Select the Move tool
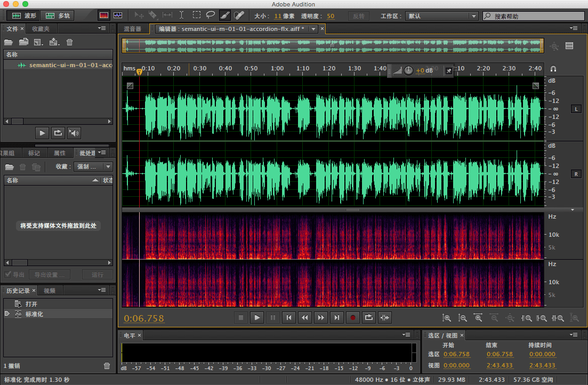The width and height of the screenshot is (588, 385). pyautogui.click(x=139, y=15)
